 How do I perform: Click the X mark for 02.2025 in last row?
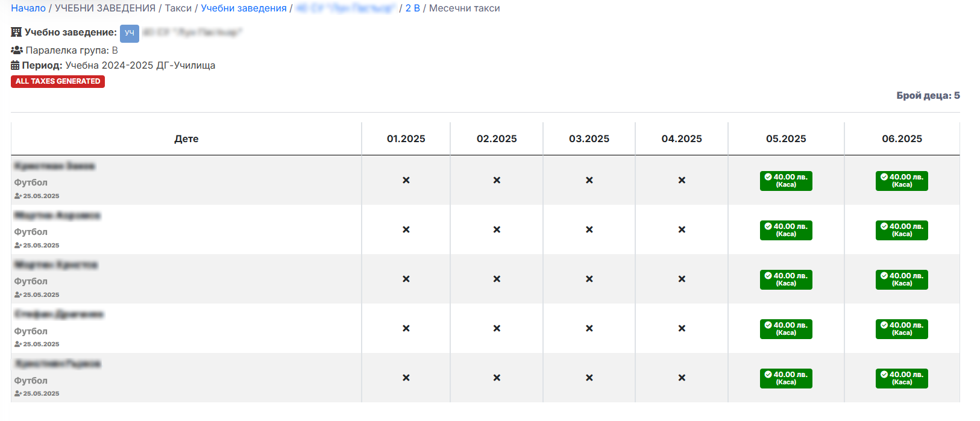point(497,378)
